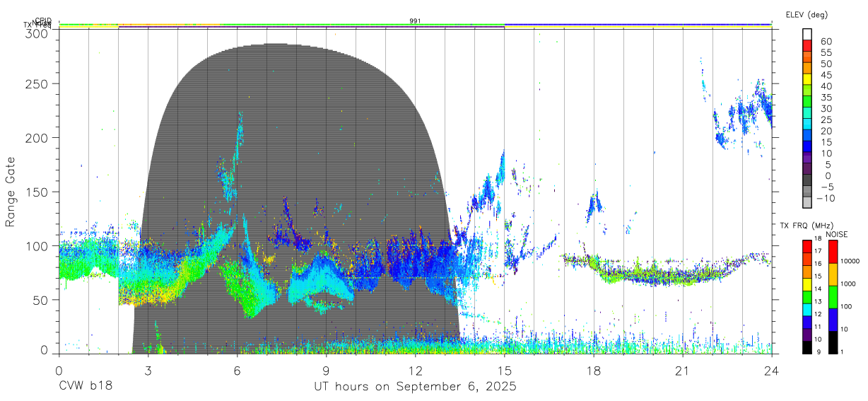Viewport: 868px width, 401px height.
Task: Click the 'ELEV (deg)' legend title
Action: click(807, 14)
